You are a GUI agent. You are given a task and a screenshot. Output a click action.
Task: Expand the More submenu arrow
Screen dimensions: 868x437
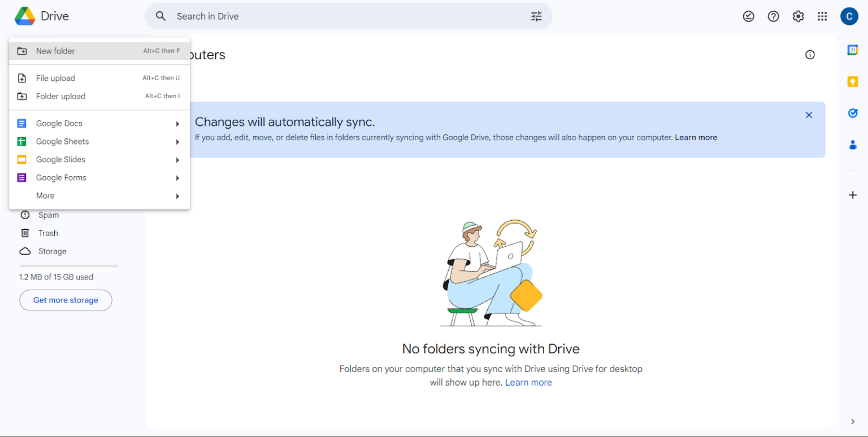[x=177, y=196]
